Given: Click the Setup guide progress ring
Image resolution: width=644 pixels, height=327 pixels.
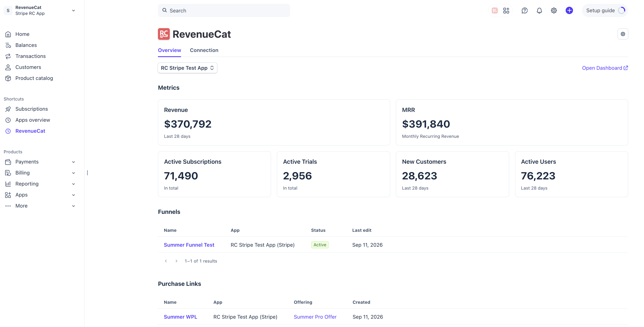Looking at the screenshot, I should tap(622, 10).
